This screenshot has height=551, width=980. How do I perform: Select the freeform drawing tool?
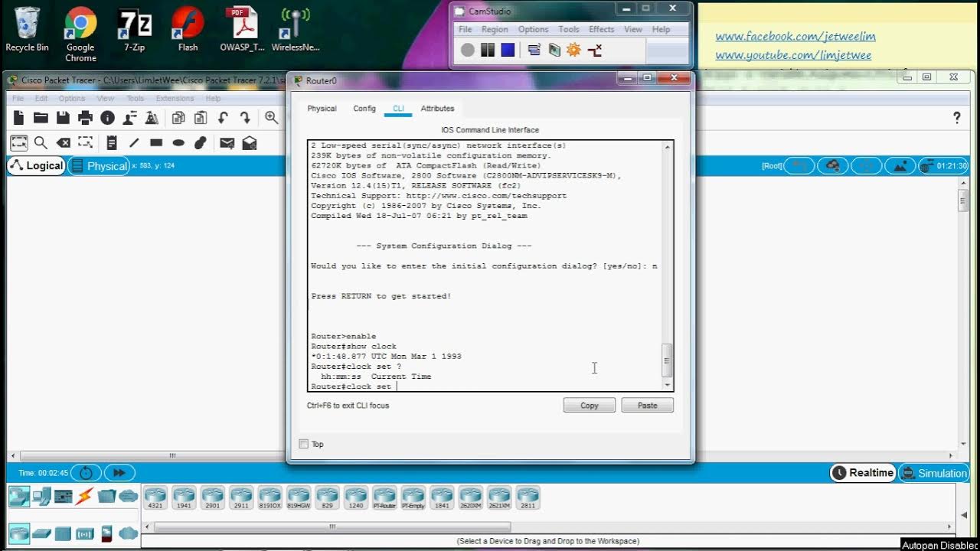[201, 143]
